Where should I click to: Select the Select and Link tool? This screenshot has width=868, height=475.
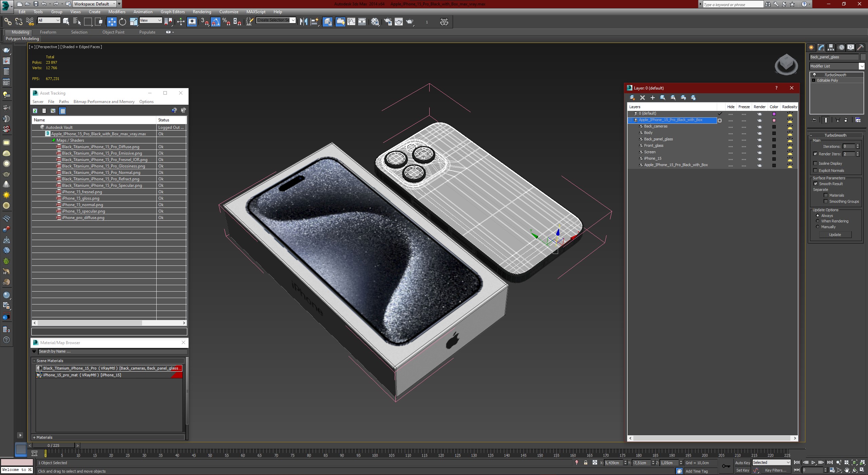(7, 22)
